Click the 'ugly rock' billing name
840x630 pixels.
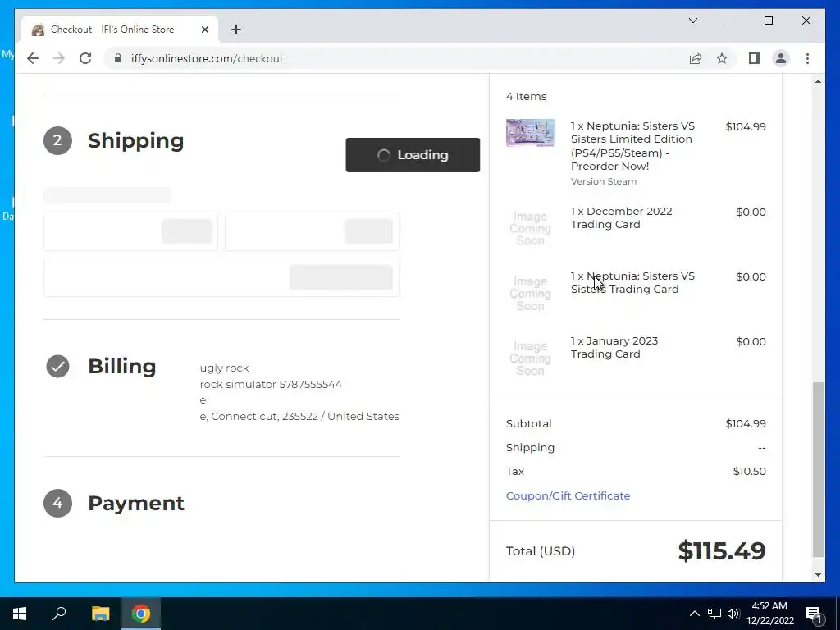(x=224, y=368)
